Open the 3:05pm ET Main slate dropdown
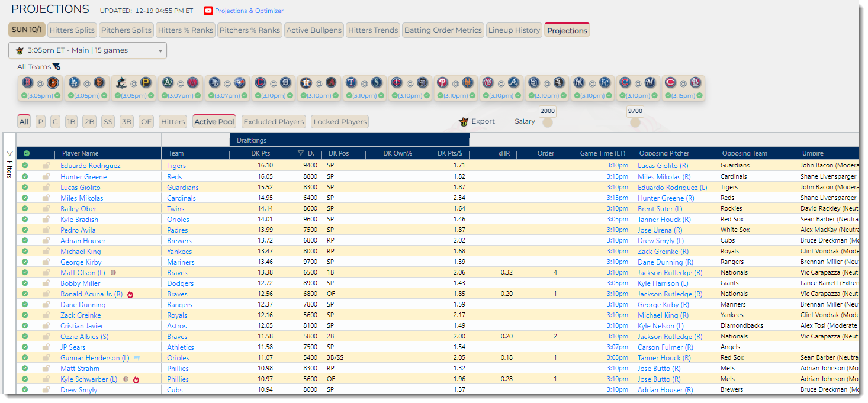The width and height of the screenshot is (868, 403). pos(88,51)
